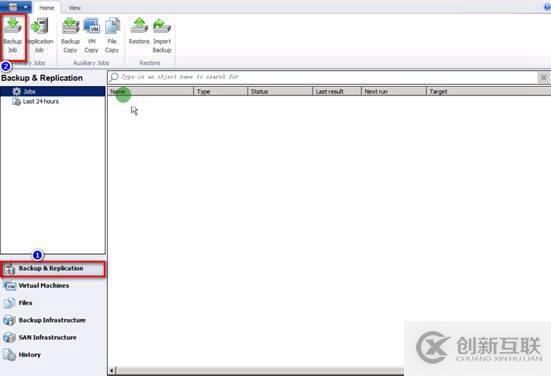Sort the list by Status column
Image resolution: width=551 pixels, height=376 pixels.
click(x=280, y=91)
